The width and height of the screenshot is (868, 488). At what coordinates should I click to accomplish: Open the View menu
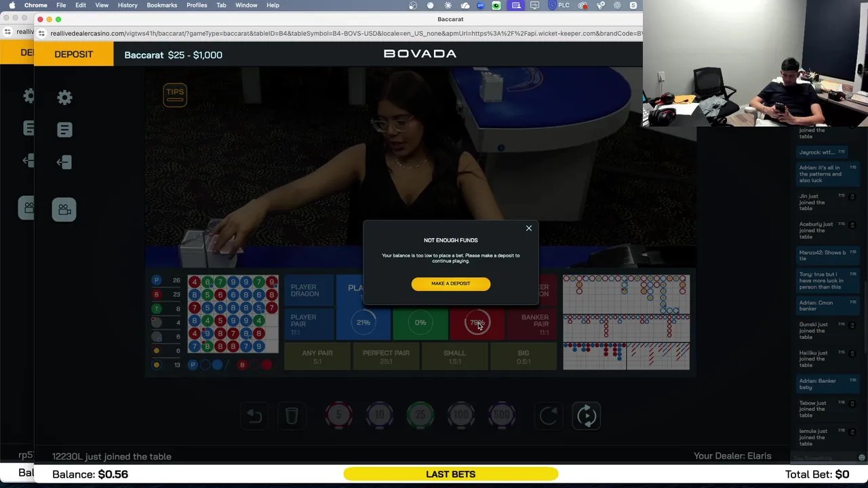click(102, 5)
